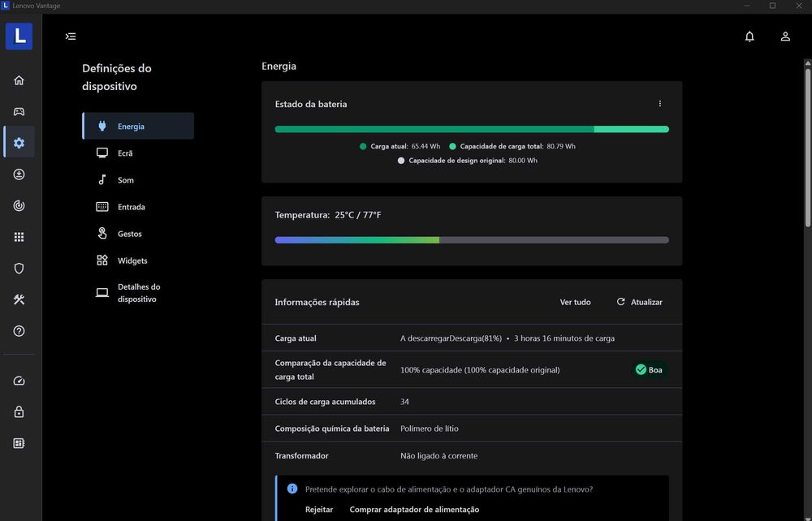Open Detalhes do dispositivo menu item
The width and height of the screenshot is (812, 521).
(138, 293)
